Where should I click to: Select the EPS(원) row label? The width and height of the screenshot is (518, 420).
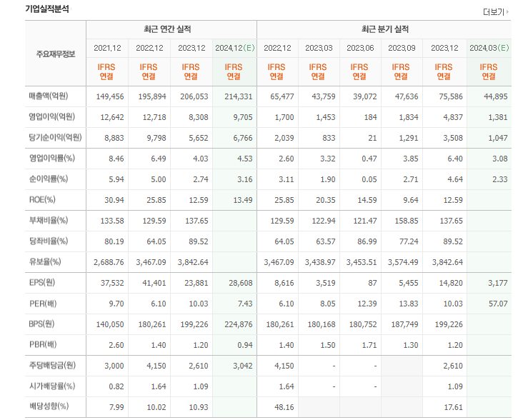42,283
